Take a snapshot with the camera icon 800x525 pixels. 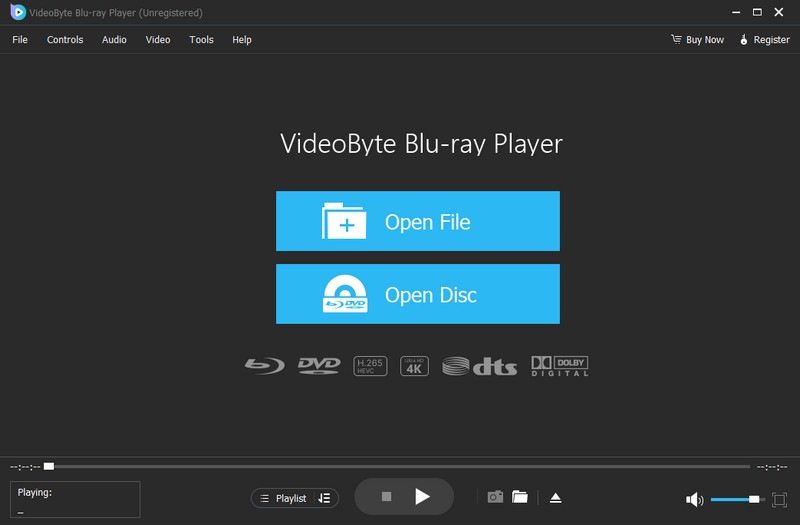click(x=495, y=497)
